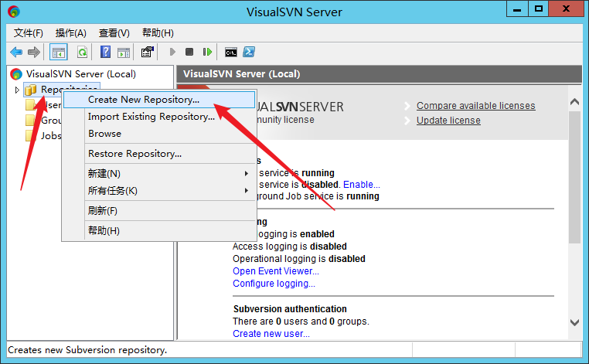Image resolution: width=589 pixels, height=364 pixels.
Task: Stop the server with the stop icon
Action: click(x=189, y=52)
